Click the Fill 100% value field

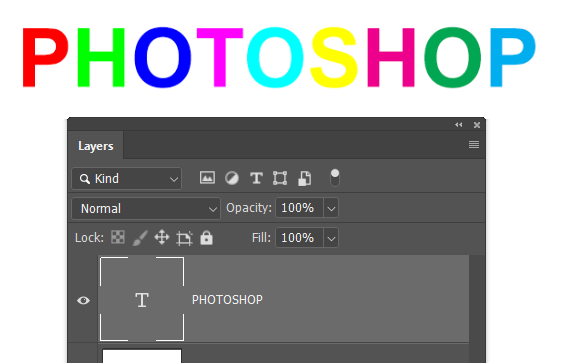(299, 238)
